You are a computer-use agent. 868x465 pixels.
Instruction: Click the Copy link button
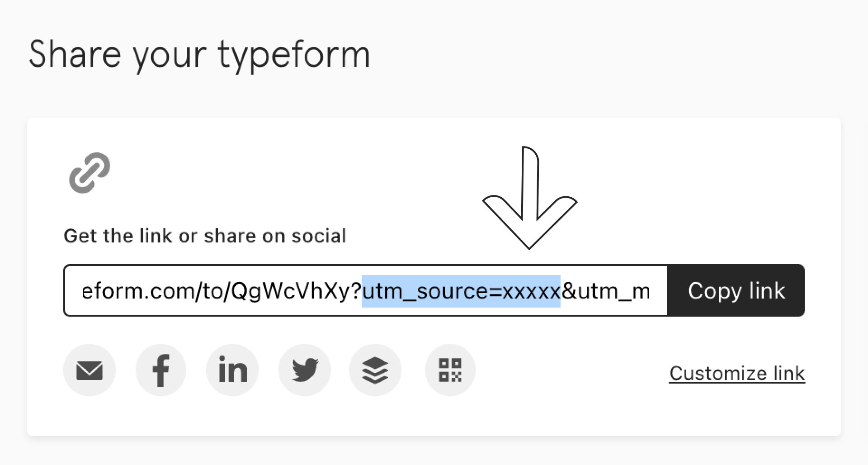coord(736,290)
